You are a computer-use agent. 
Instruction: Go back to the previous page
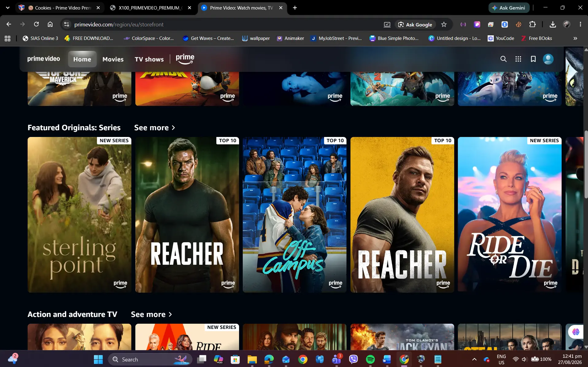tap(9, 24)
